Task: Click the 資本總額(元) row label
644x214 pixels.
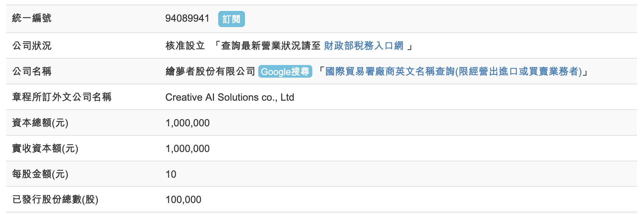Action: 40,123
